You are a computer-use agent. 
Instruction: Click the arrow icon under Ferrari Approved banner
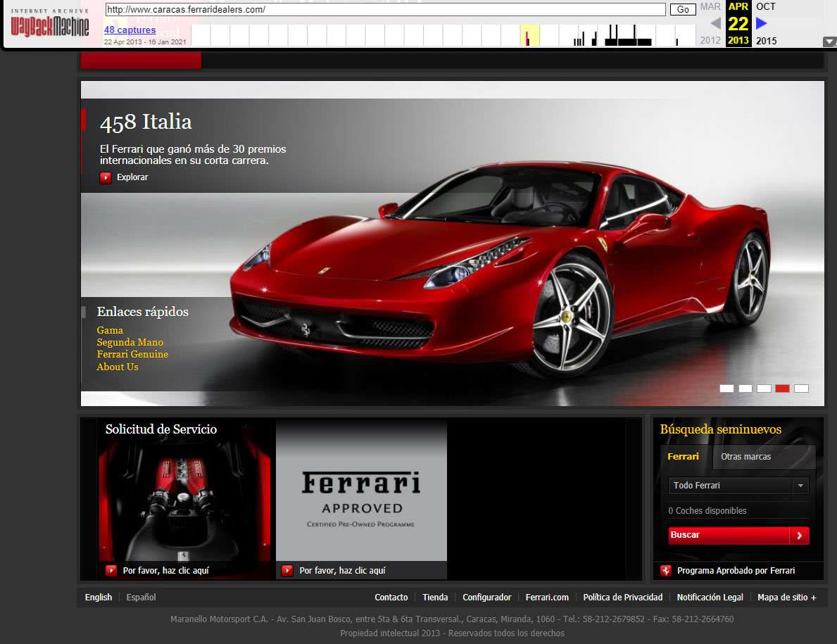(x=287, y=570)
